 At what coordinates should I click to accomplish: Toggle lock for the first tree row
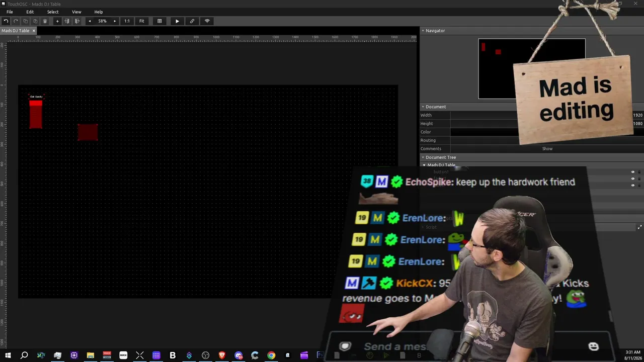click(639, 172)
